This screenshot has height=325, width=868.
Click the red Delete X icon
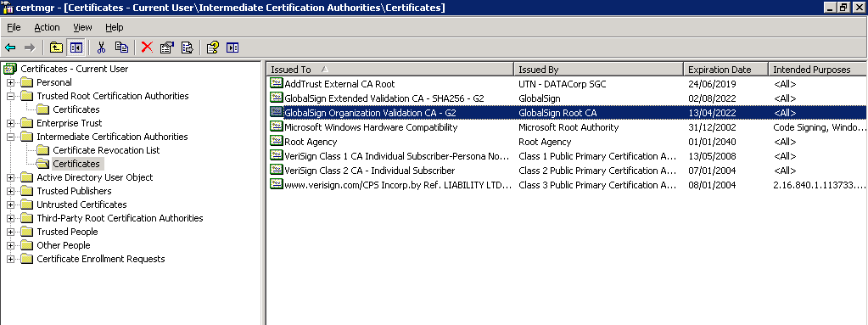147,48
